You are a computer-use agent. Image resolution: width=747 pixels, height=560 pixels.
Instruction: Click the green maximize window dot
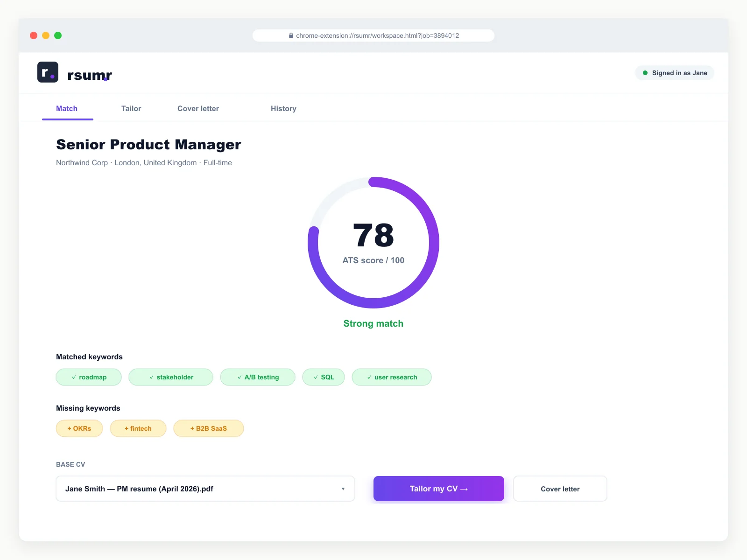(x=58, y=35)
